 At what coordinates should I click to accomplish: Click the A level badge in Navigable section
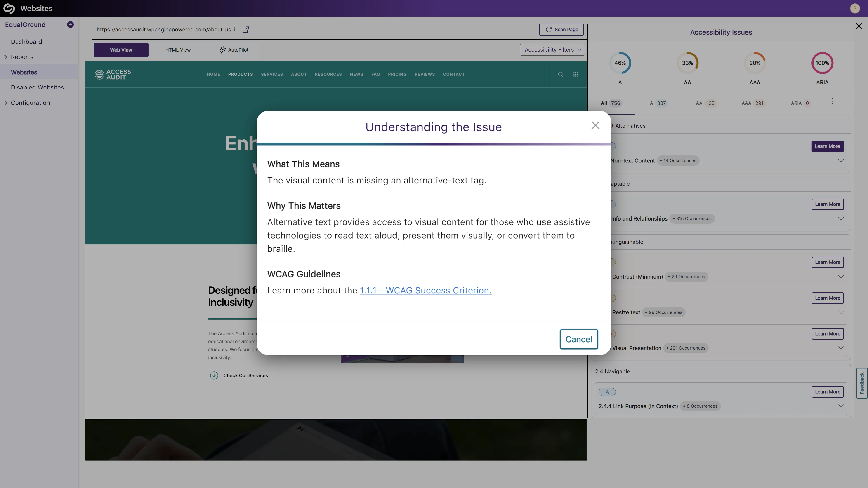(x=607, y=392)
